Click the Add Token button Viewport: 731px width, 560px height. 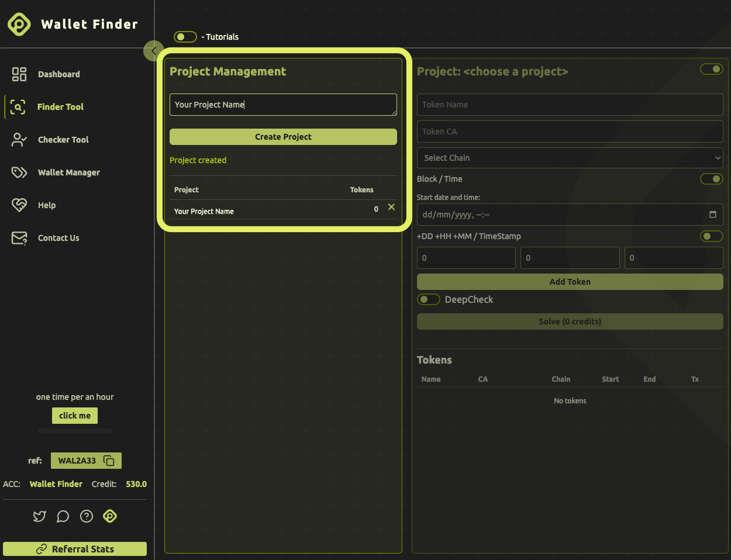570,282
